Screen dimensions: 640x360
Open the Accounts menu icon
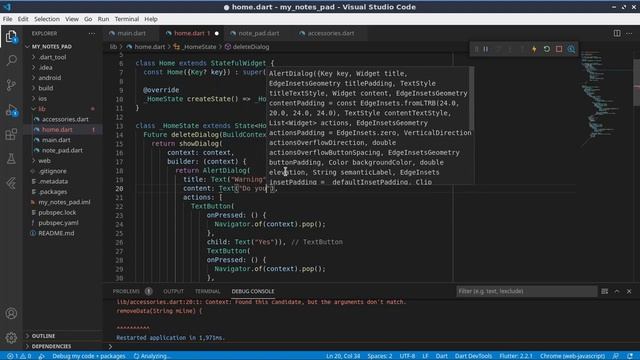pos(11,313)
